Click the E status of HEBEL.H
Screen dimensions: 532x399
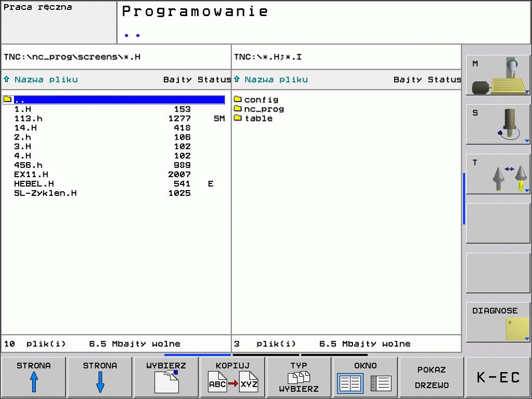click(211, 184)
